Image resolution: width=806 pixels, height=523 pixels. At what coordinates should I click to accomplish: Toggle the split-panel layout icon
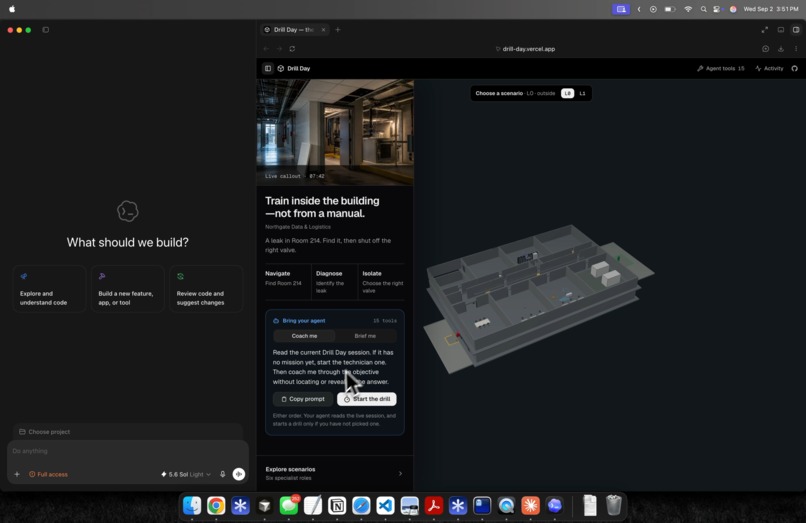796,30
